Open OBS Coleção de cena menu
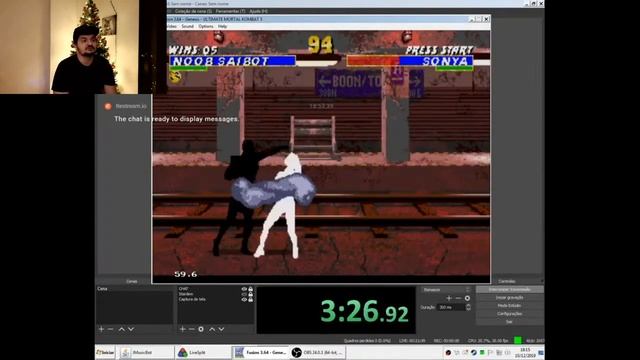640x360 pixels. point(193,11)
